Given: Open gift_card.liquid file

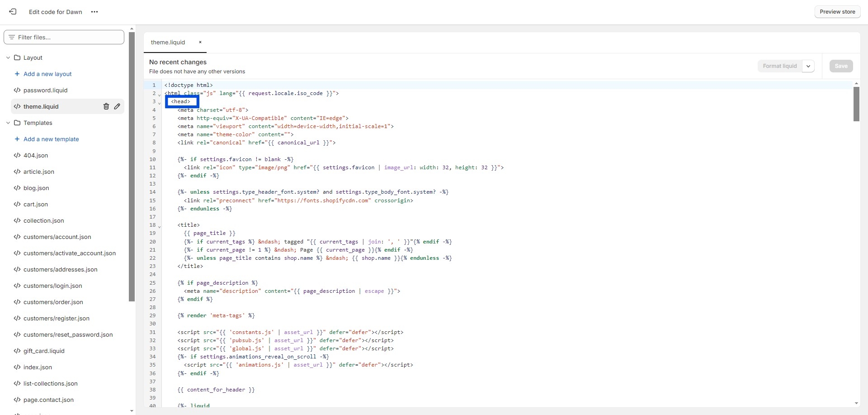Looking at the screenshot, I should [x=44, y=351].
